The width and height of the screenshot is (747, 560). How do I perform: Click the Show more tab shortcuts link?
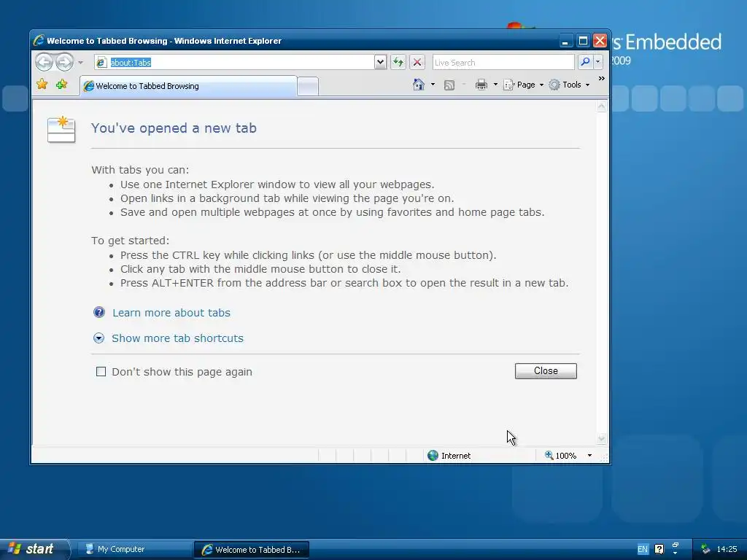177,338
